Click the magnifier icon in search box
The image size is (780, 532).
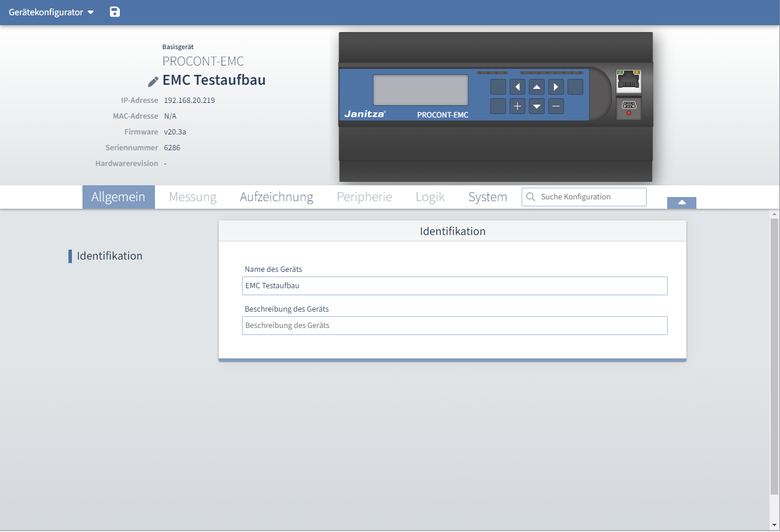pyautogui.click(x=531, y=197)
